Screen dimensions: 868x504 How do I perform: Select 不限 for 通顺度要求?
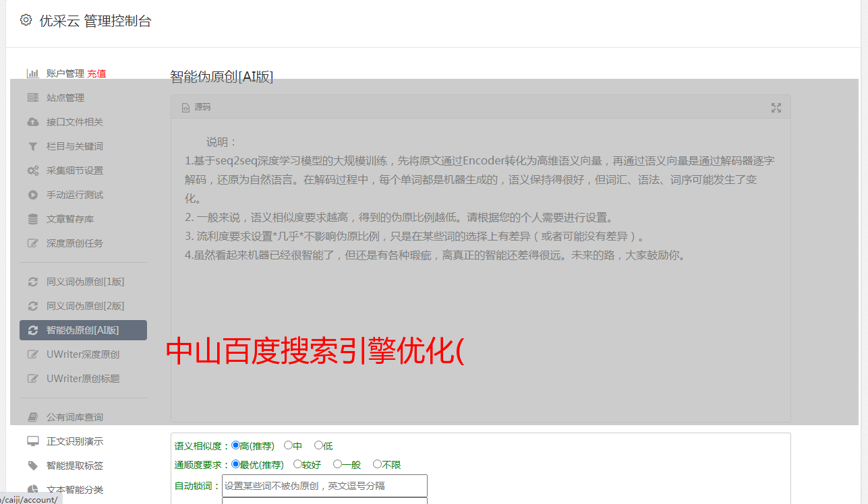point(377,464)
